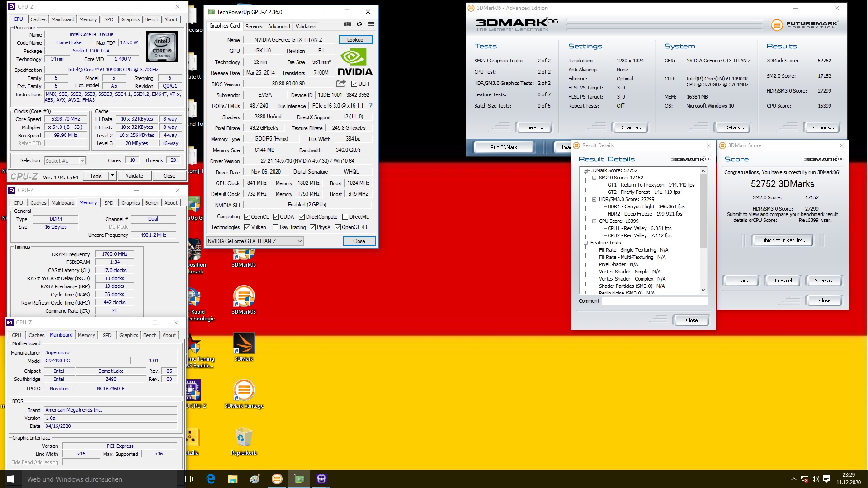Image resolution: width=868 pixels, height=488 pixels.
Task: Open the GPU selection dropdown in GPU-Z
Action: point(255,241)
